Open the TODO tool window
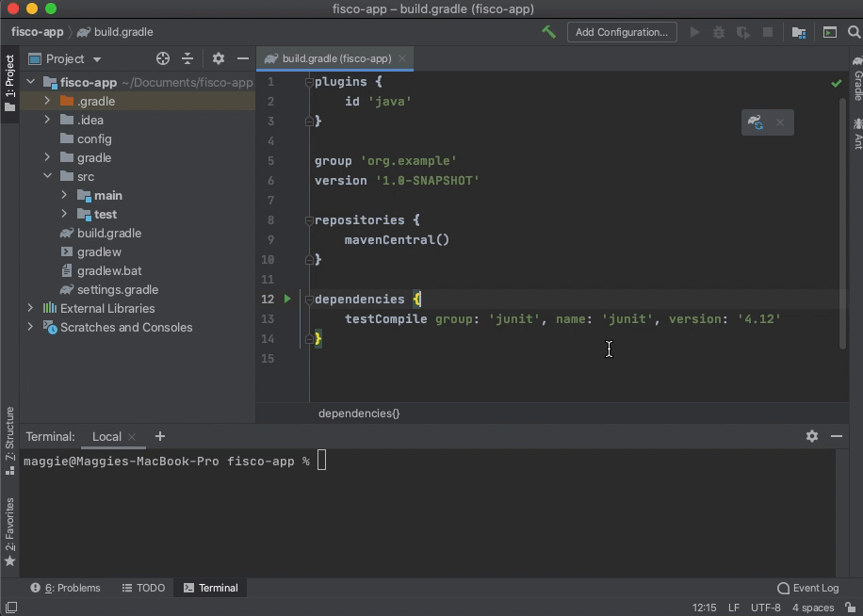 [143, 588]
